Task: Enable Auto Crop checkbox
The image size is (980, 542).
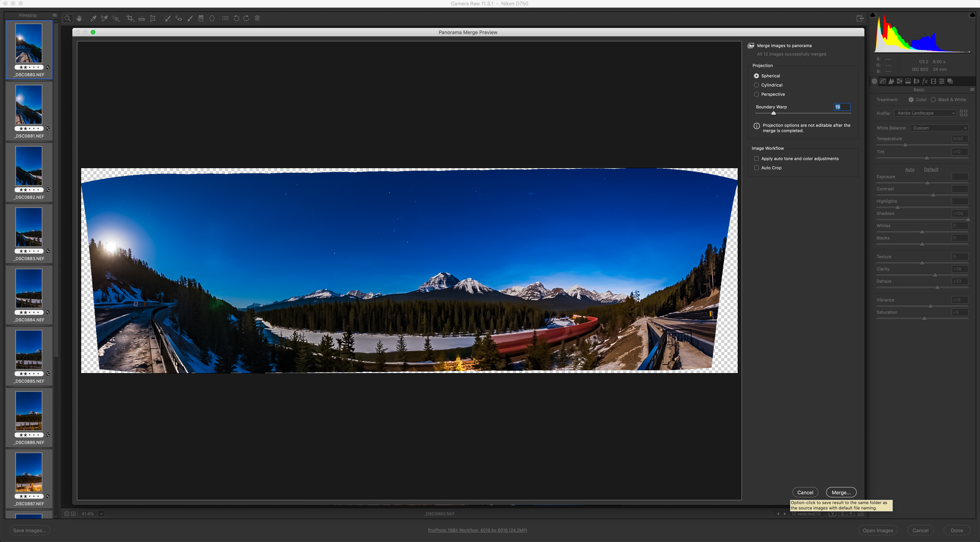Action: [756, 168]
